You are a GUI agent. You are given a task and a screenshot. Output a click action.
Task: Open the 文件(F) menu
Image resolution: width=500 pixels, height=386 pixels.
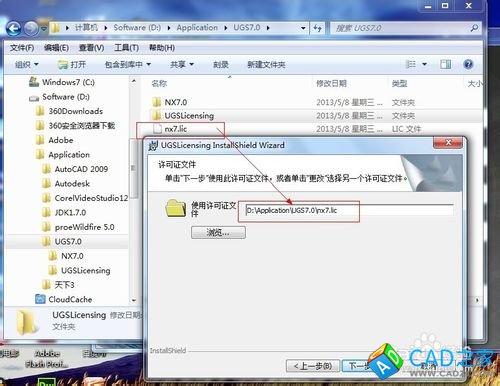pyautogui.click(x=22, y=48)
